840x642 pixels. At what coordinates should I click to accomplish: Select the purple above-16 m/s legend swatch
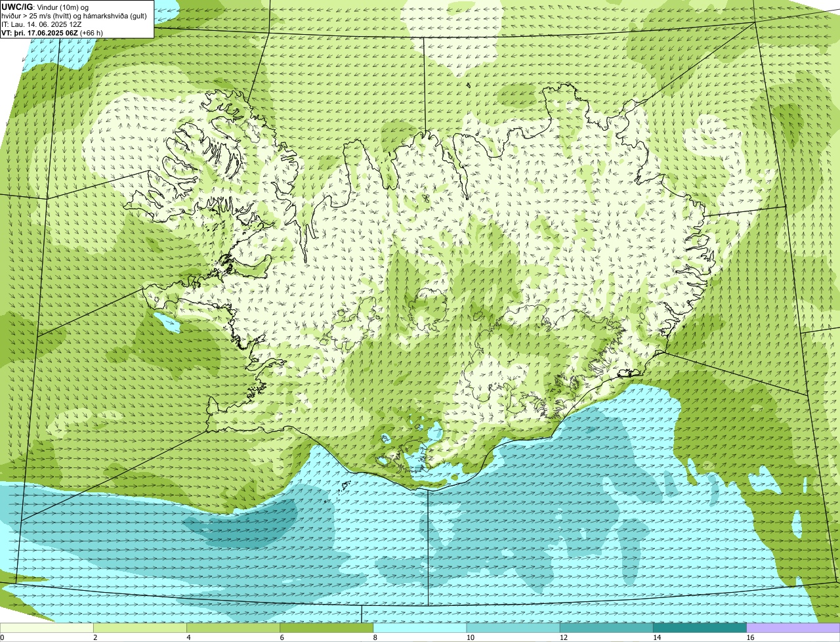793,628
